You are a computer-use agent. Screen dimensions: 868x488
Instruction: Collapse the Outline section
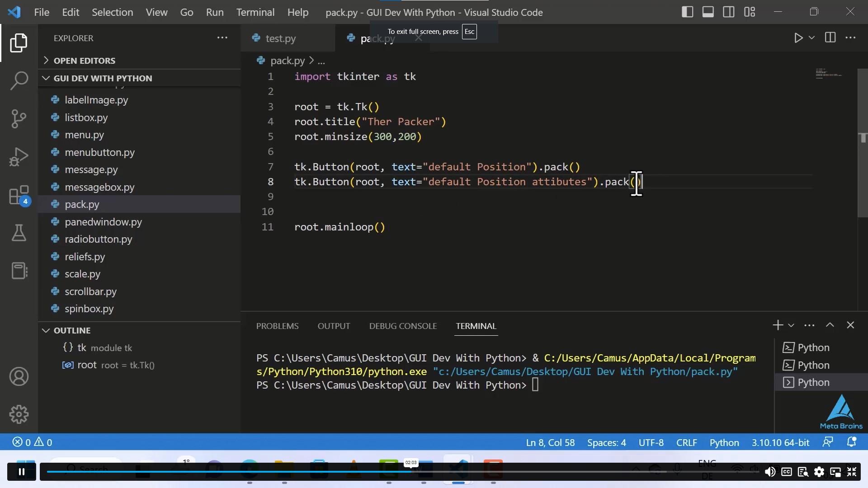pos(72,330)
